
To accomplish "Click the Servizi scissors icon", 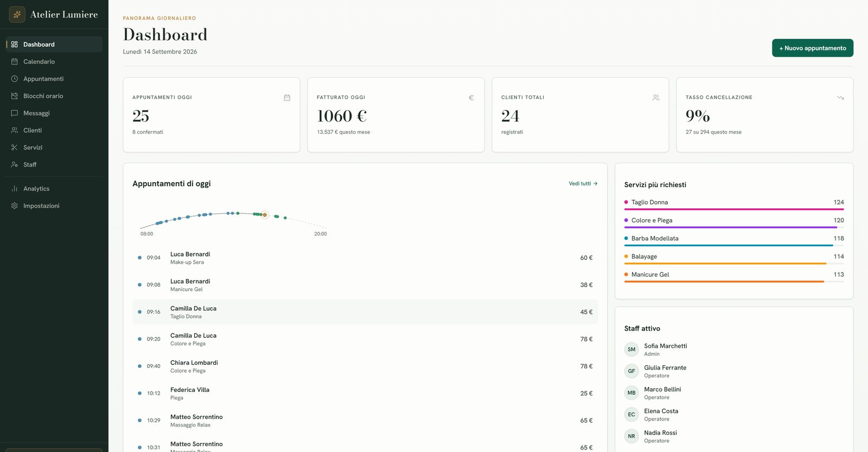I will tap(15, 148).
